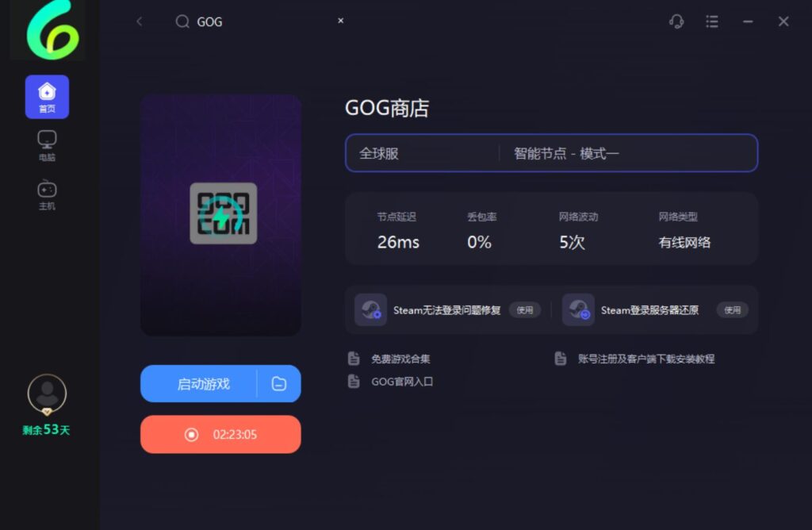Open the list menu icon in title bar
This screenshot has width=812, height=530.
point(712,21)
